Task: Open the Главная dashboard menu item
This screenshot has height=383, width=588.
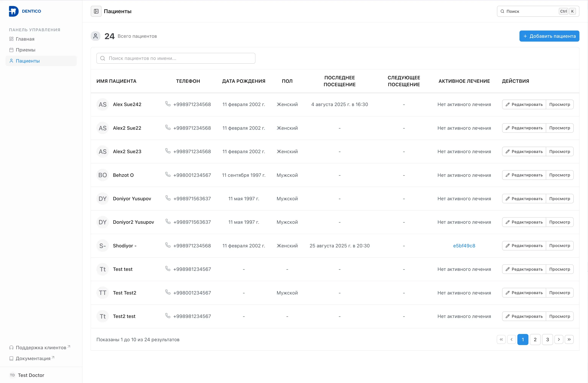Action: point(25,39)
